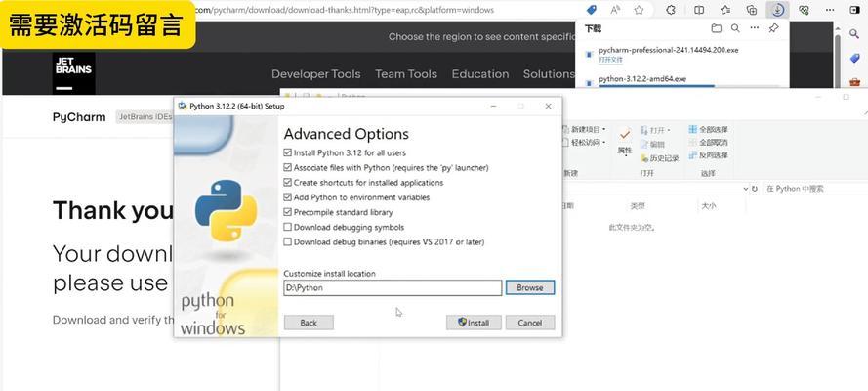The height and width of the screenshot is (391, 868).
Task: Toggle Add Python to environment variables
Action: (x=287, y=197)
